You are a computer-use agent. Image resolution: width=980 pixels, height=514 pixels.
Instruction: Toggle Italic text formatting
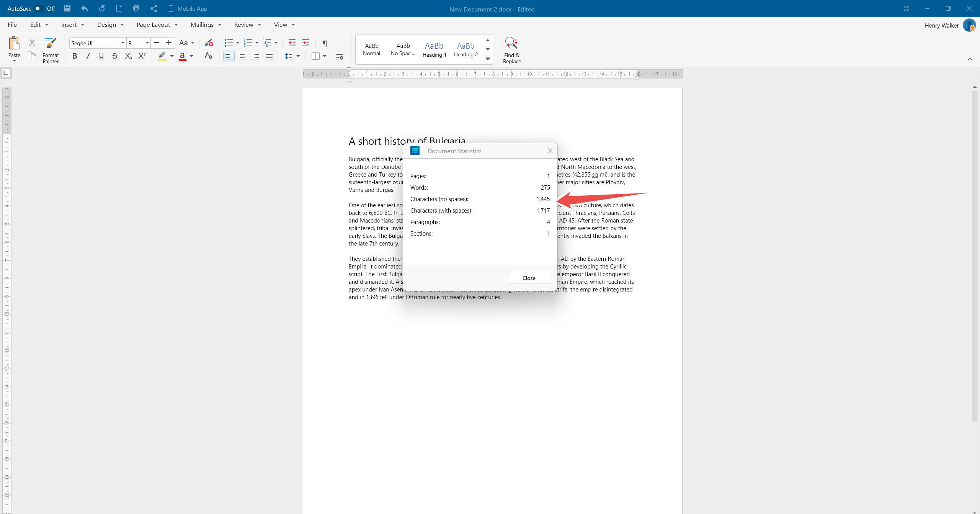tap(88, 56)
